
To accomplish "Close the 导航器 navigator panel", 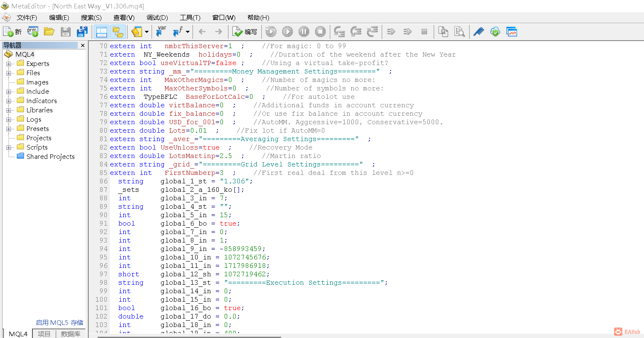I will [82, 45].
